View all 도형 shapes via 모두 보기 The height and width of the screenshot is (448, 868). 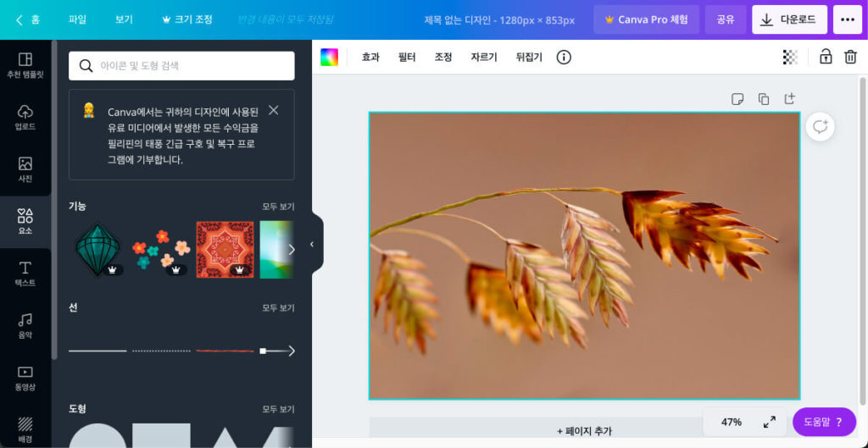(278, 409)
